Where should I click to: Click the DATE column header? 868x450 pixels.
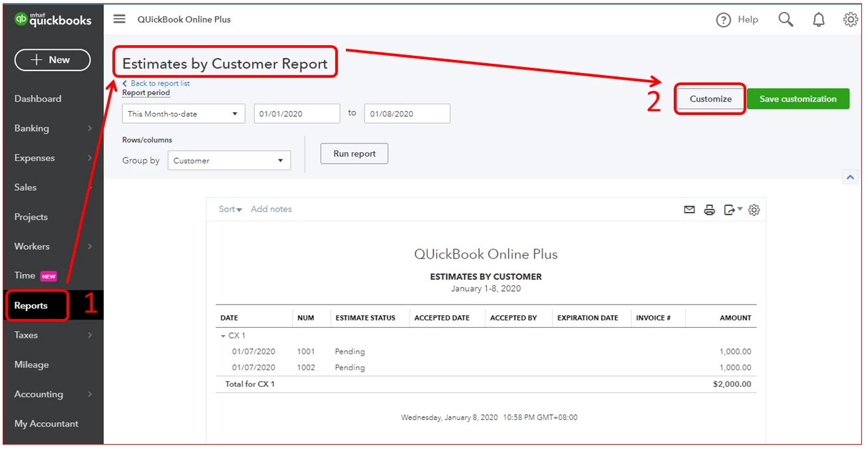pyautogui.click(x=229, y=318)
